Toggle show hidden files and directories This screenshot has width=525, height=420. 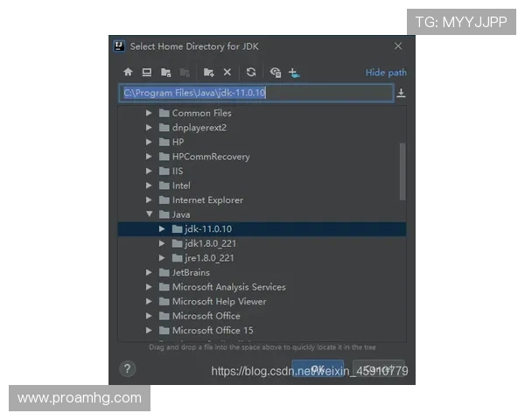pos(275,73)
